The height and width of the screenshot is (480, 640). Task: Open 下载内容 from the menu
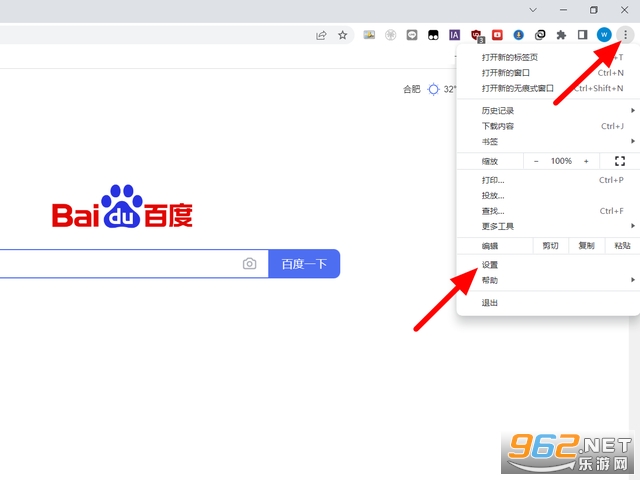498,126
